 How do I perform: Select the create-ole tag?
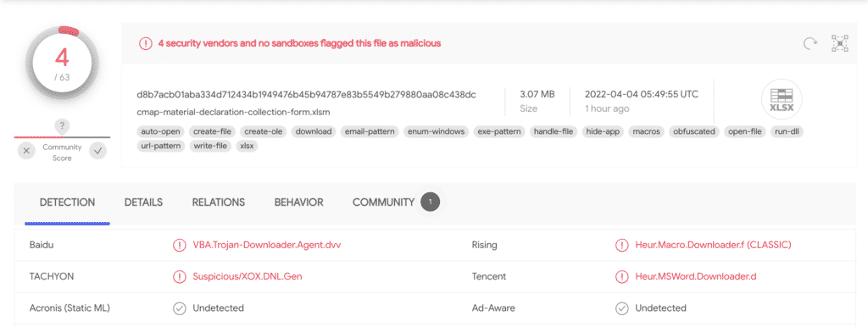[x=264, y=131]
